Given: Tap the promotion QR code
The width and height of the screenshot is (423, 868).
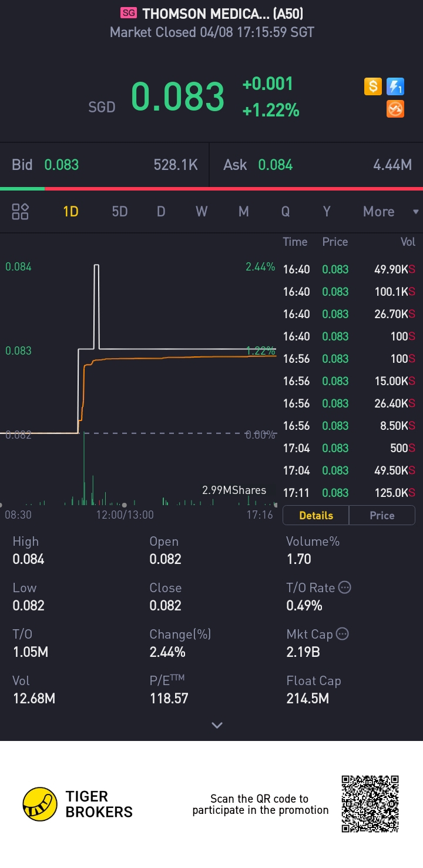Looking at the screenshot, I should point(370,804).
